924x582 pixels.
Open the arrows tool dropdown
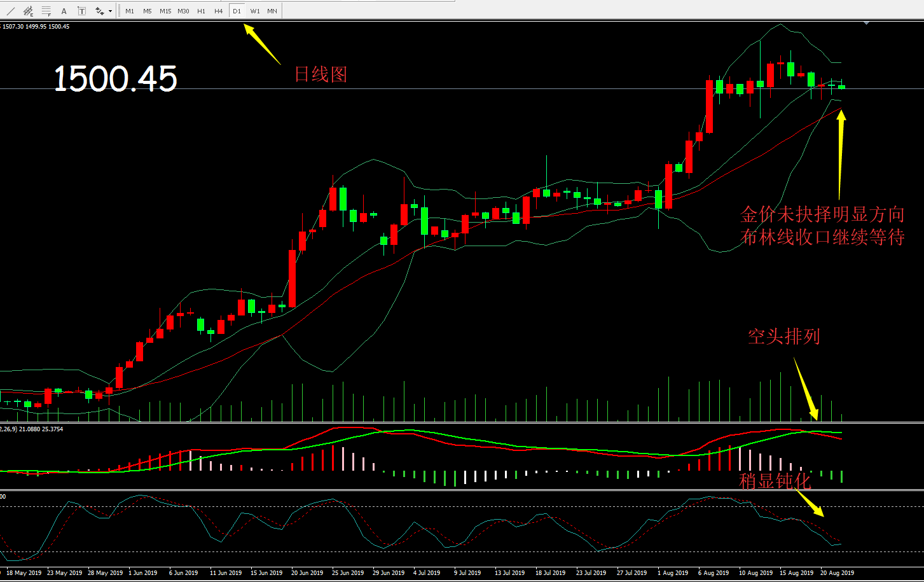coord(111,11)
